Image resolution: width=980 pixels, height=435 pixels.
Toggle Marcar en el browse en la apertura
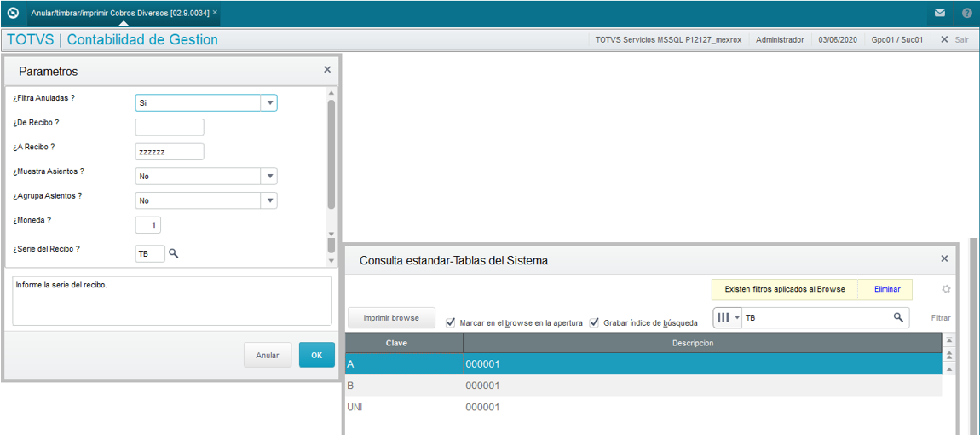pyautogui.click(x=450, y=323)
